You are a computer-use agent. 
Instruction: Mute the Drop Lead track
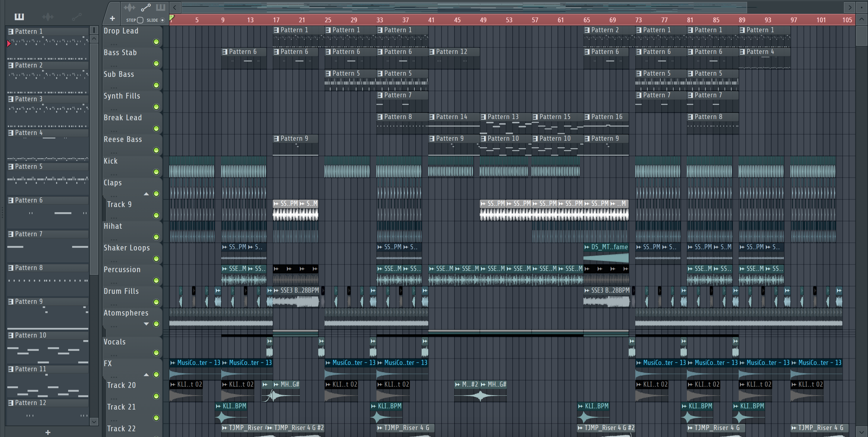(x=156, y=42)
